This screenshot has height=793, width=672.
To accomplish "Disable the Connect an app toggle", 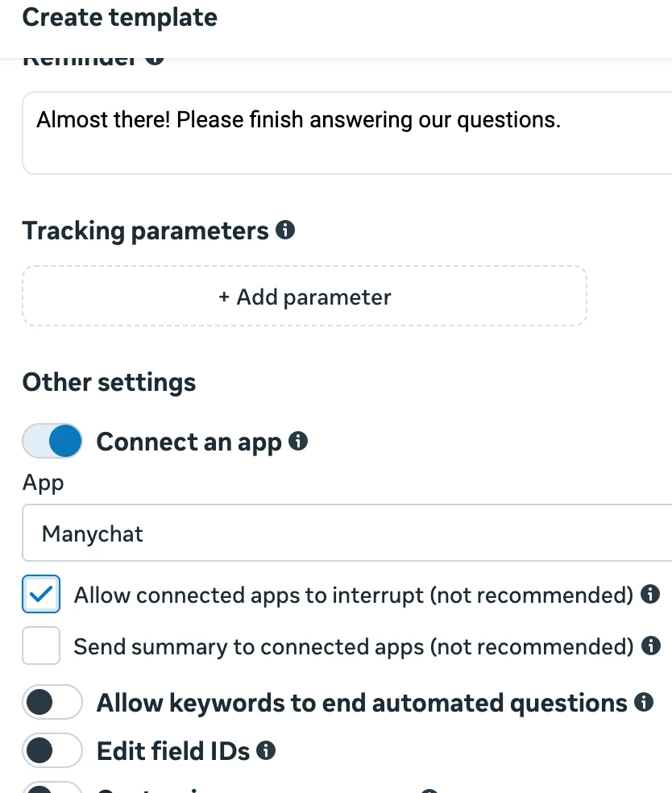I will click(x=52, y=442).
